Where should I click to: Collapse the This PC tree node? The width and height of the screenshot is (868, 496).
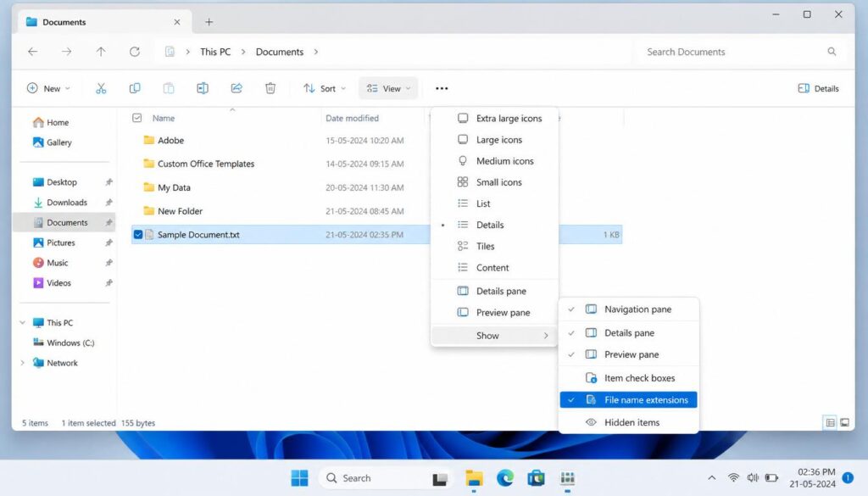pyautogui.click(x=23, y=323)
